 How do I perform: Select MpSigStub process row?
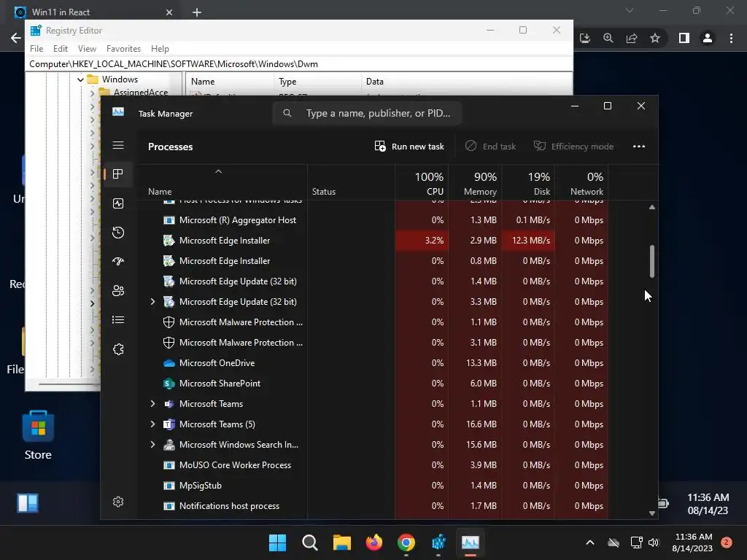pyautogui.click(x=373, y=485)
